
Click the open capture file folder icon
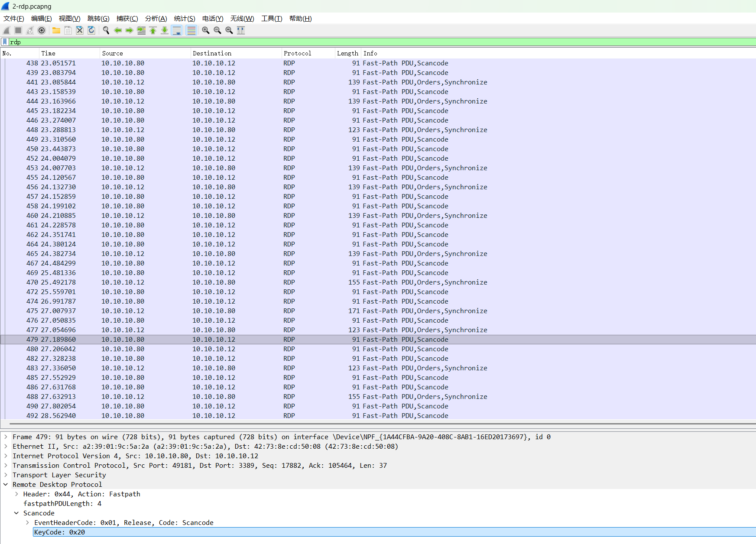[x=56, y=30]
